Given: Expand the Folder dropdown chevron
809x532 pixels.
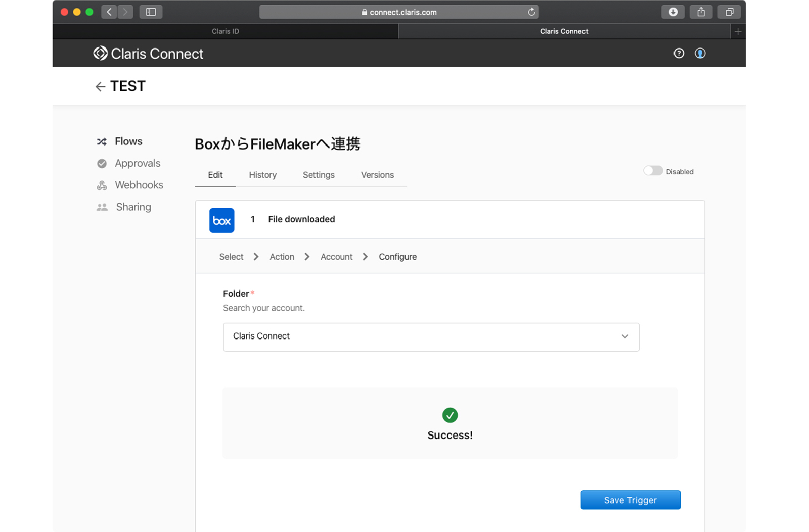Looking at the screenshot, I should [x=625, y=336].
